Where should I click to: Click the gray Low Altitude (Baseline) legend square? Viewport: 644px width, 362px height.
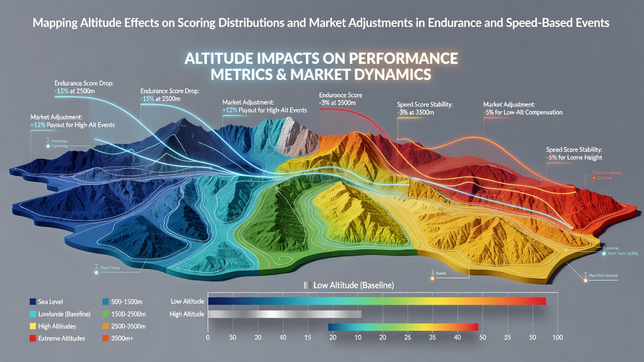tap(306, 285)
